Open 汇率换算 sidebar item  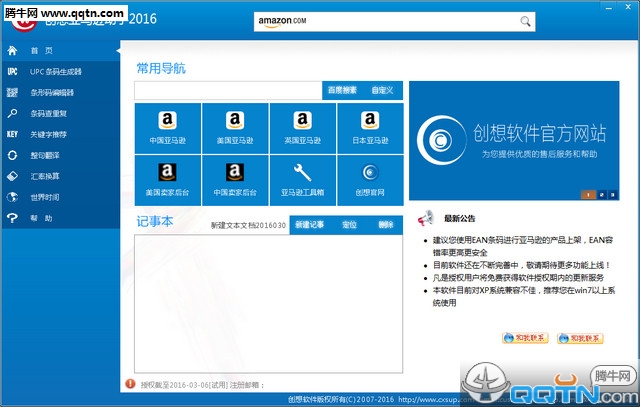click(x=61, y=176)
